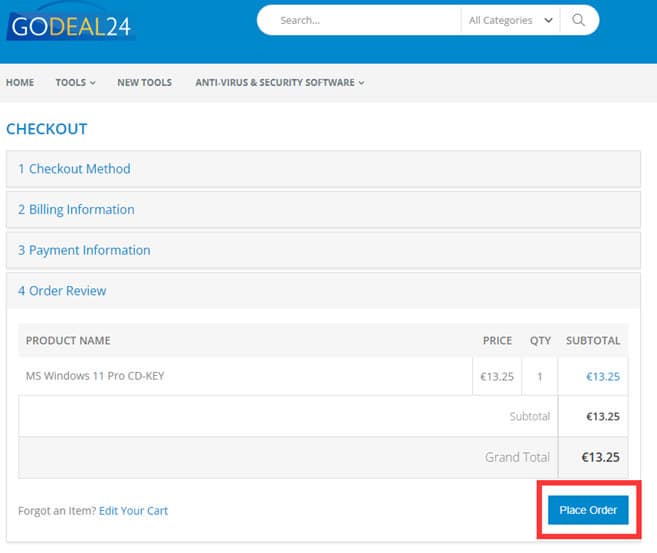657x553 pixels.
Task: Click the quantity value in QTY column
Action: click(x=540, y=377)
